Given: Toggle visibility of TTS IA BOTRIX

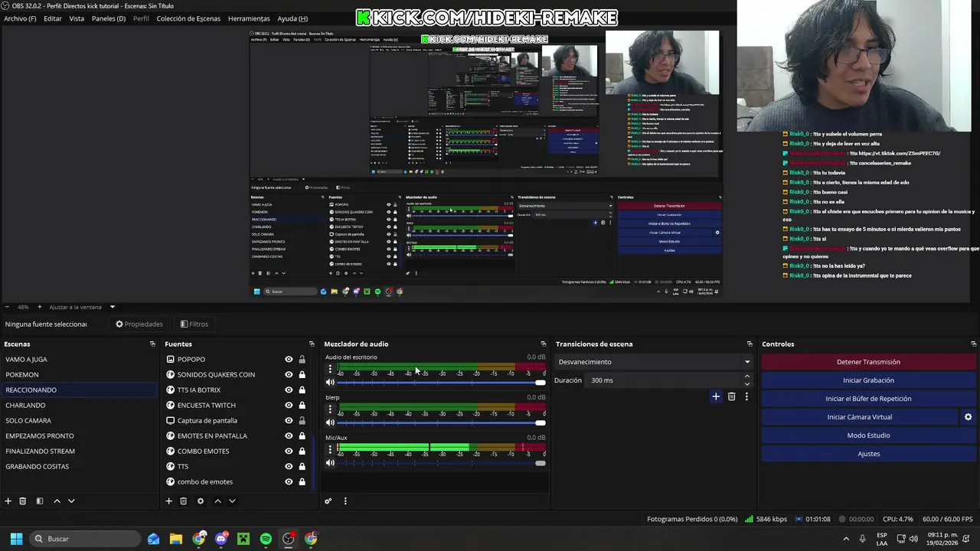Looking at the screenshot, I should pyautogui.click(x=289, y=390).
